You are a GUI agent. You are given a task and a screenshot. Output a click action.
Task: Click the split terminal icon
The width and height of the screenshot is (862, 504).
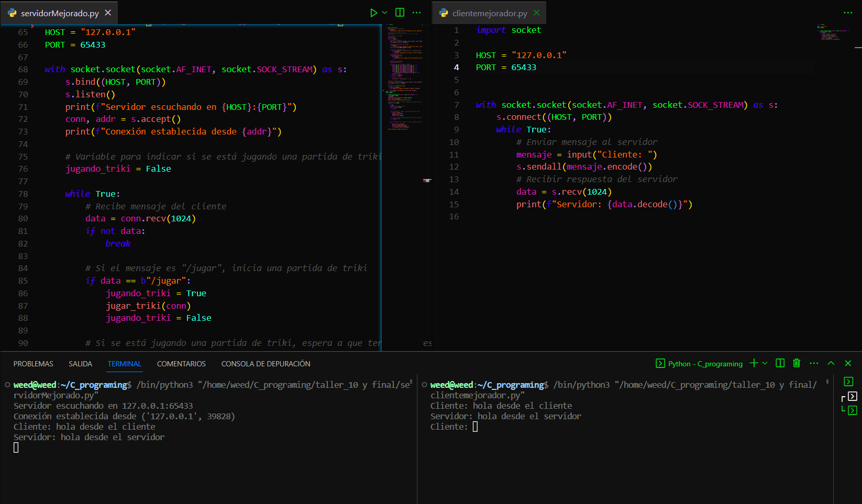click(x=780, y=363)
